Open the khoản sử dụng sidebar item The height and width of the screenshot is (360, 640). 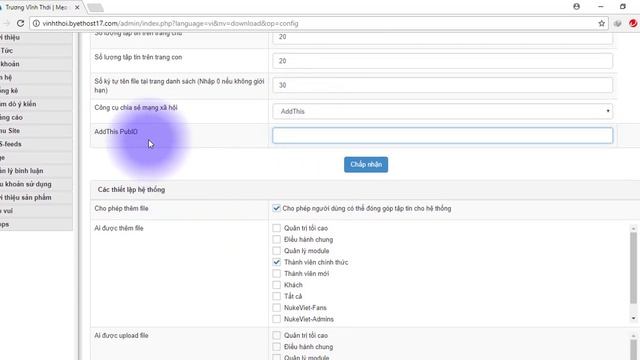[x=36, y=184]
